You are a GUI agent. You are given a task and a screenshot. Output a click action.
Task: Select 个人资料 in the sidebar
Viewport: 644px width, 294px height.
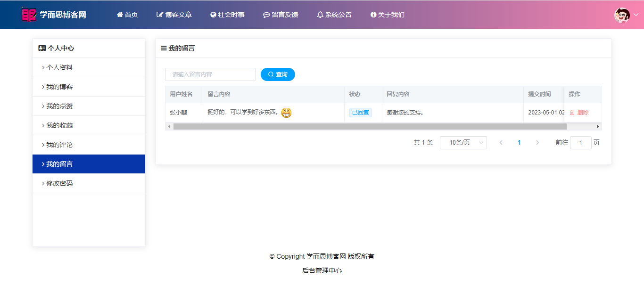(59, 67)
